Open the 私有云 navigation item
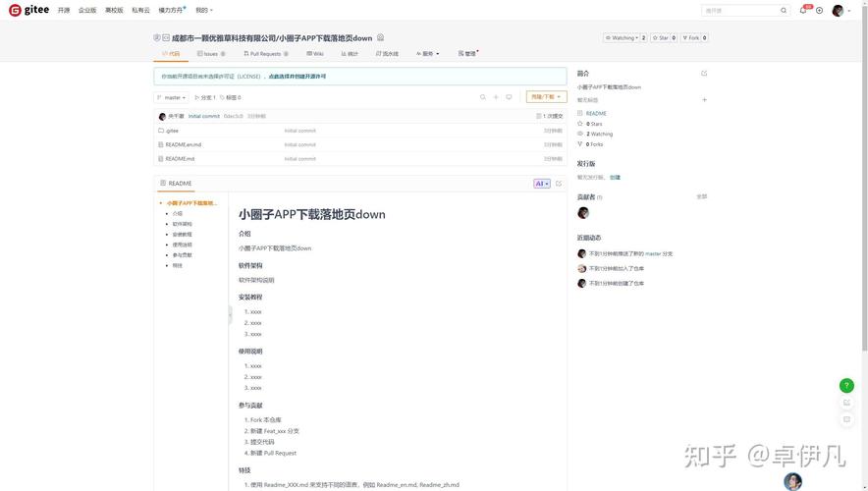 [140, 10]
